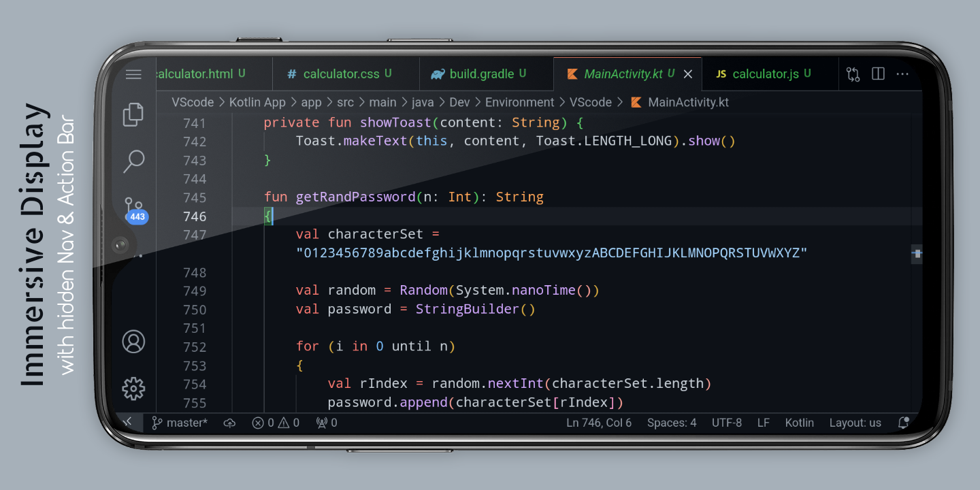The width and height of the screenshot is (980, 490).
Task: Open the Search magnifier view
Action: (133, 161)
